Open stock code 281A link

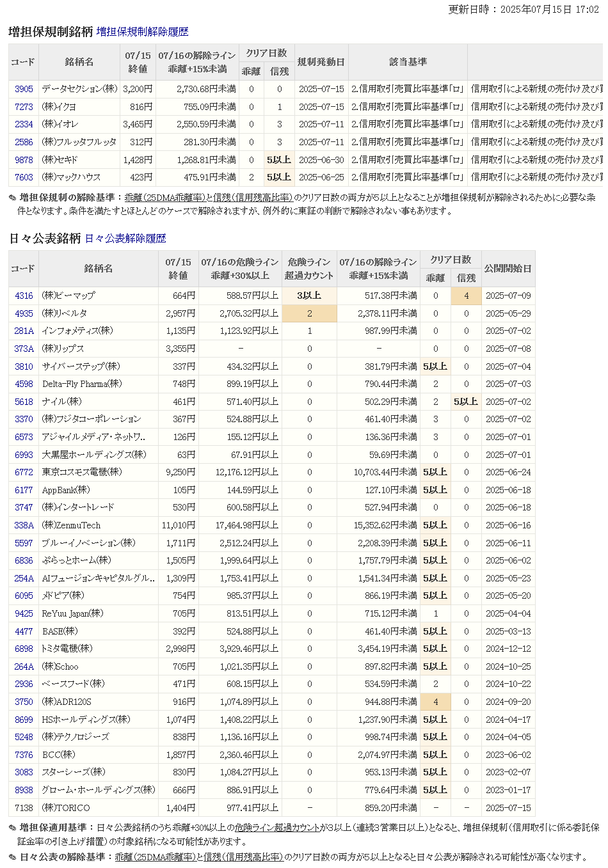pos(24,331)
